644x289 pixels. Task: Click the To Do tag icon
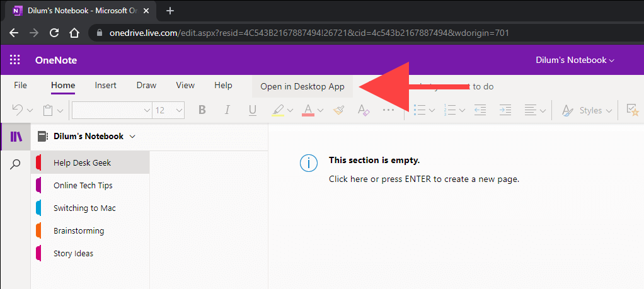(x=633, y=110)
